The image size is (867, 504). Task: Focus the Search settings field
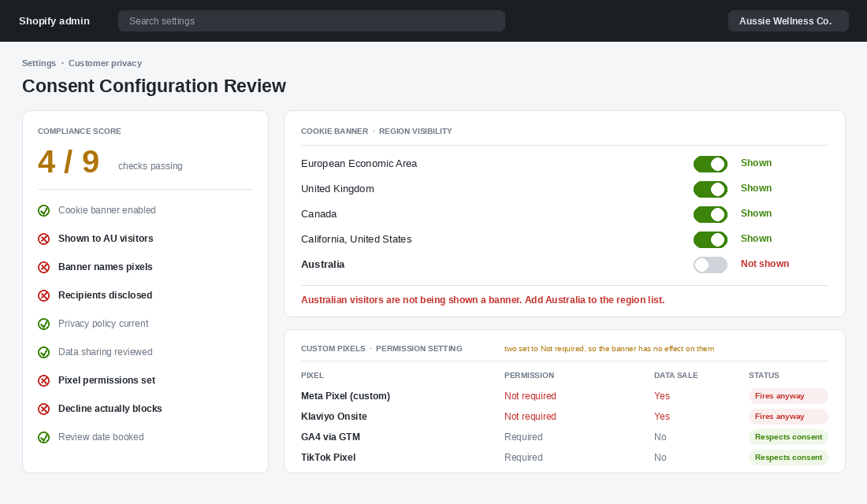tap(311, 21)
